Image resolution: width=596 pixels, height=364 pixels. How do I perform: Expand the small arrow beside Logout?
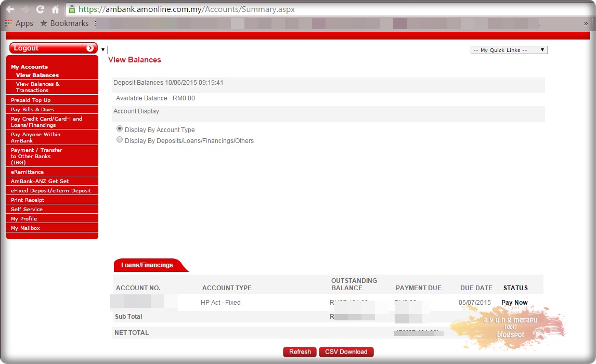(x=102, y=49)
